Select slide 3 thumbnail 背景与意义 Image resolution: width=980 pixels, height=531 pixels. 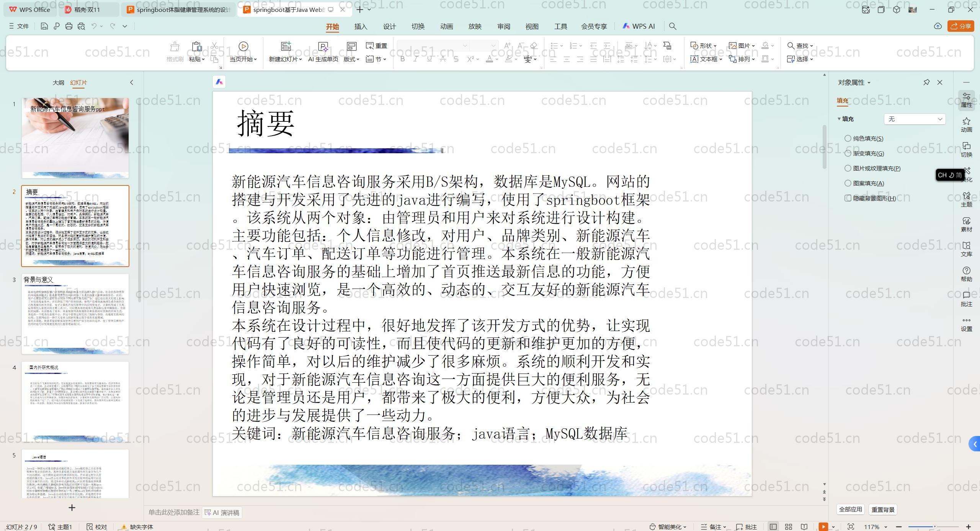[x=75, y=313]
